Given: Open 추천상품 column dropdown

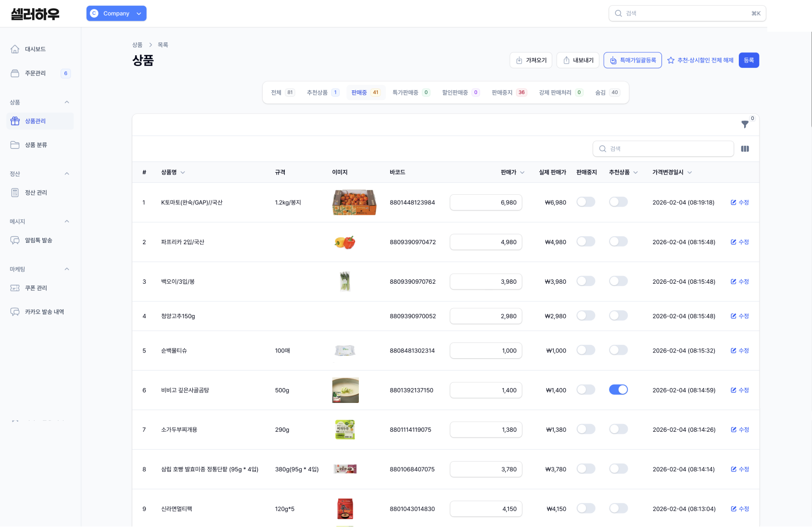Looking at the screenshot, I should point(635,173).
